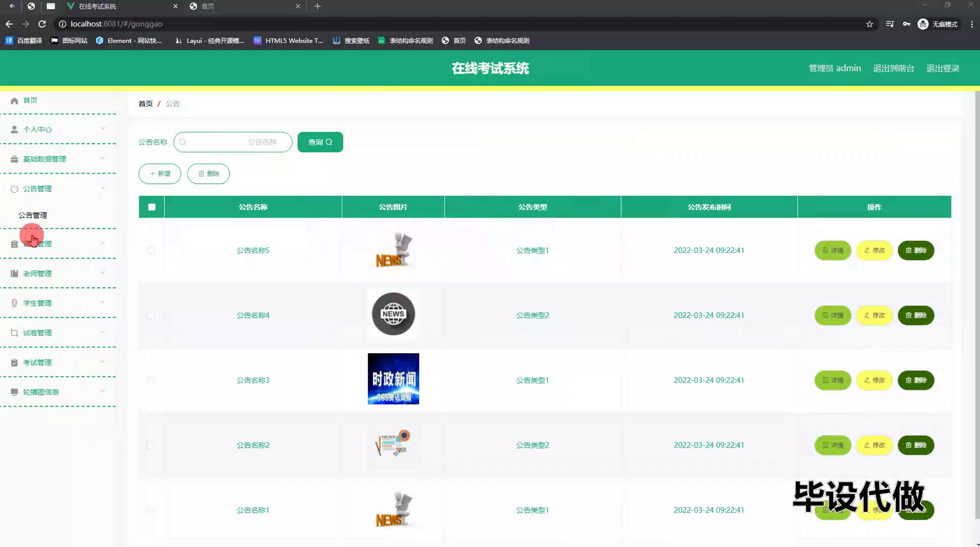Screen dimensions: 980x547
Task: Open the Element bookmark
Action: coord(129,41)
